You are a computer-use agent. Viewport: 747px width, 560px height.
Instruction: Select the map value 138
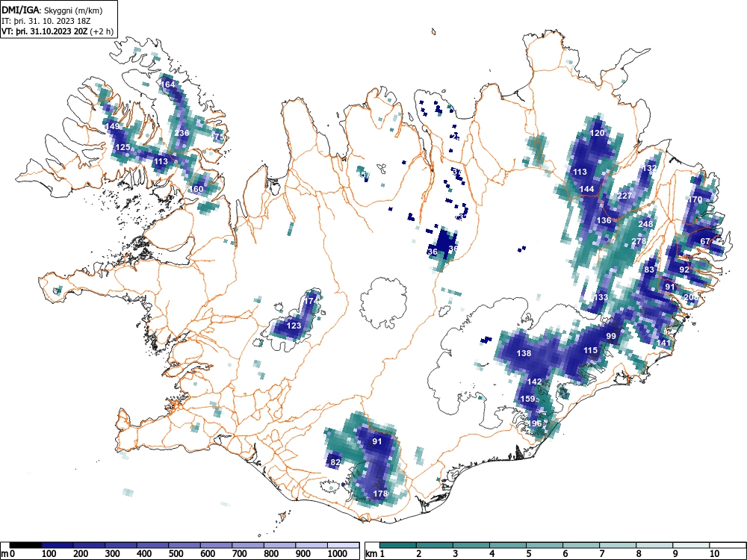(x=524, y=353)
